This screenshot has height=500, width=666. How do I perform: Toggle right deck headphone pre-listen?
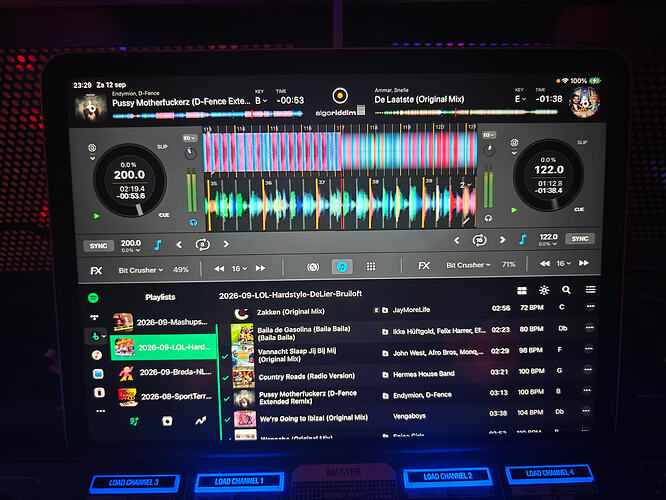488,218
